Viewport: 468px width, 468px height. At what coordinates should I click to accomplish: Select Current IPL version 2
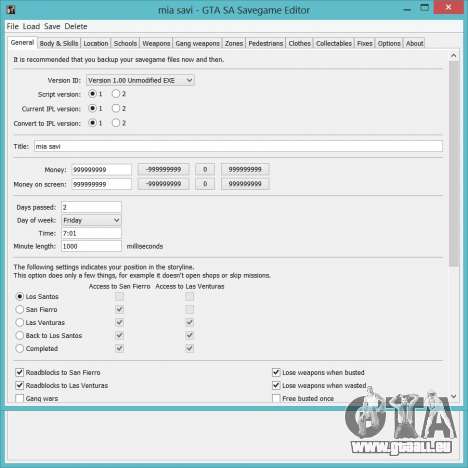pos(116,108)
